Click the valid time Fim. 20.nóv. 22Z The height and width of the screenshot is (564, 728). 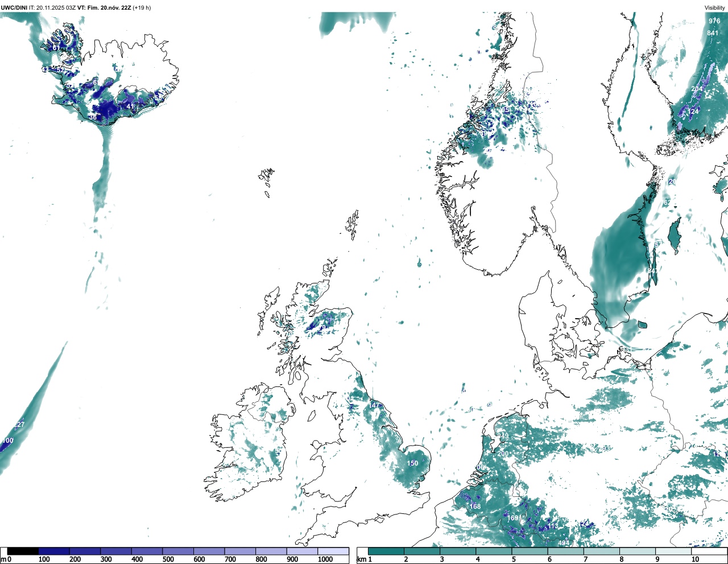point(109,8)
